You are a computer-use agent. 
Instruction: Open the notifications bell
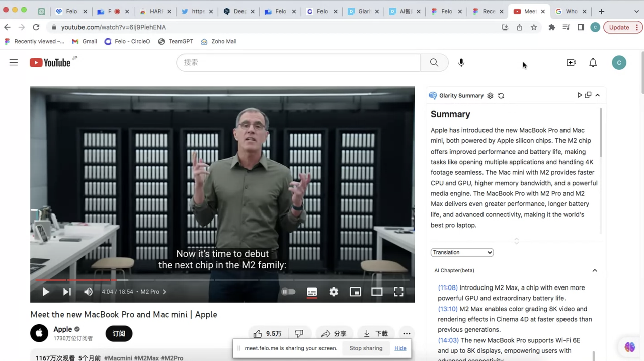tap(593, 62)
